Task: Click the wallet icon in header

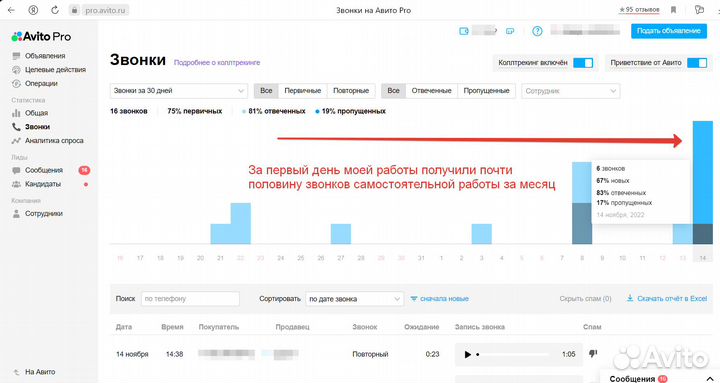Action: pos(464,31)
